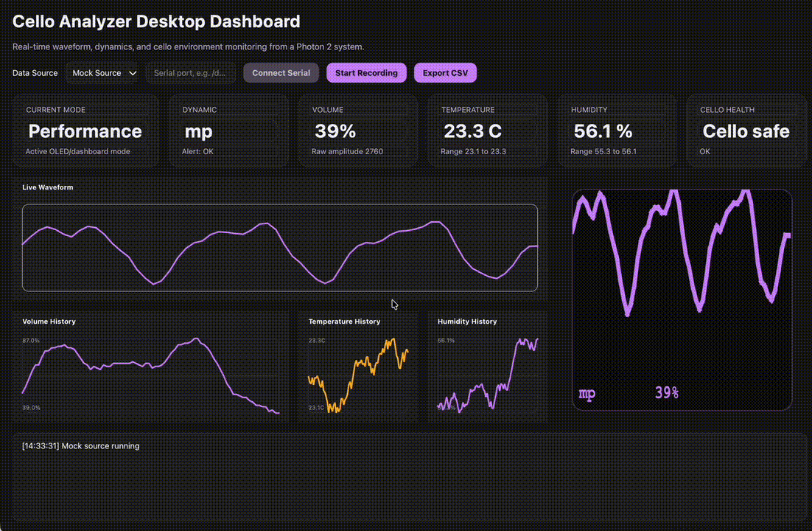Click the 23.3 C temperature value
Viewport: 812px width, 531px height.
click(472, 131)
